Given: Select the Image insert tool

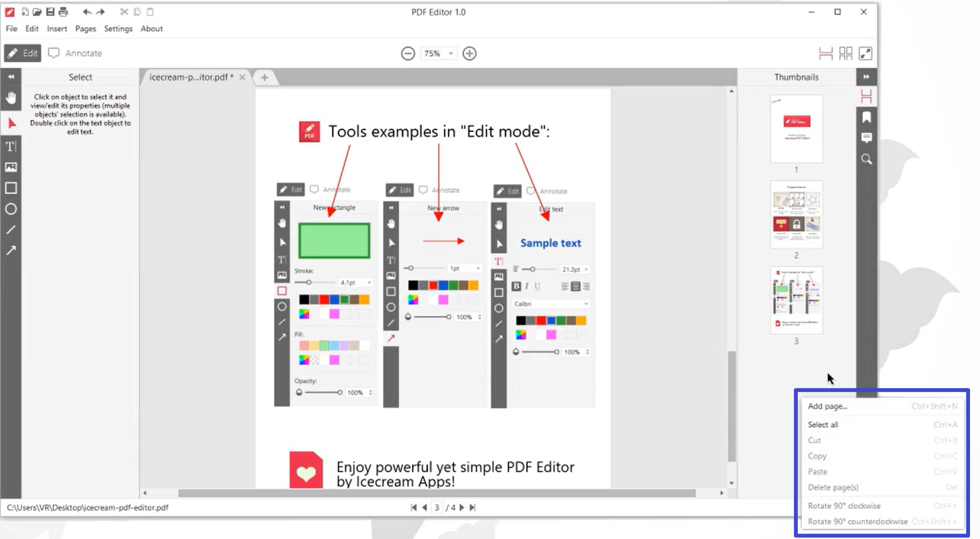Looking at the screenshot, I should pos(11,167).
